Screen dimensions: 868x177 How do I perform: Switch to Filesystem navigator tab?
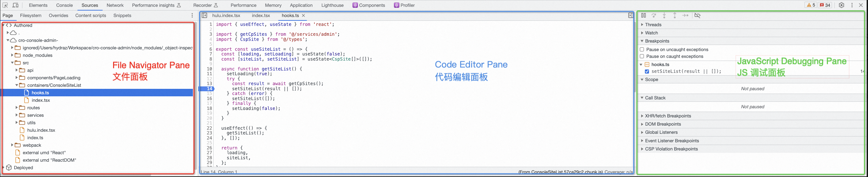(x=31, y=15)
